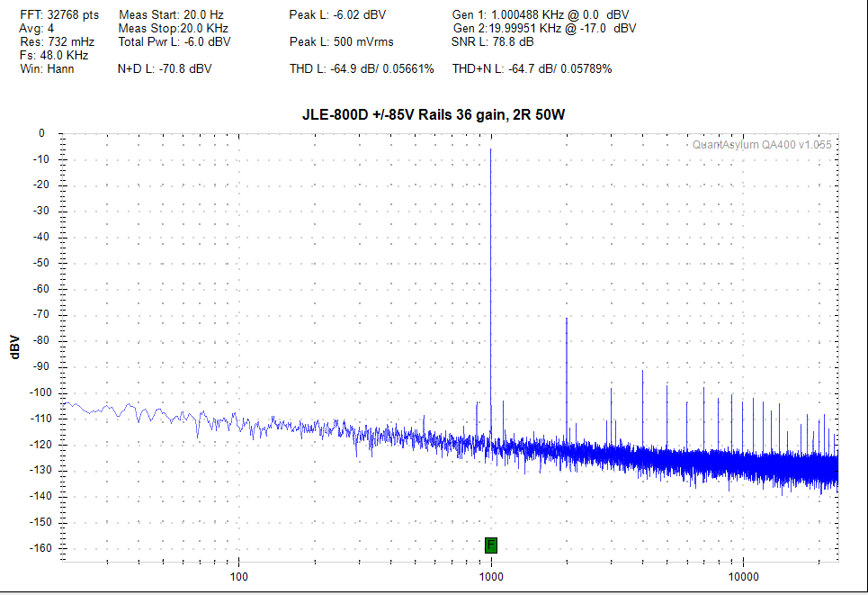Click 'Gen 1: 1.000488 KHz @ 0.0 dBV'
The height and width of the screenshot is (595, 868).
(x=541, y=15)
